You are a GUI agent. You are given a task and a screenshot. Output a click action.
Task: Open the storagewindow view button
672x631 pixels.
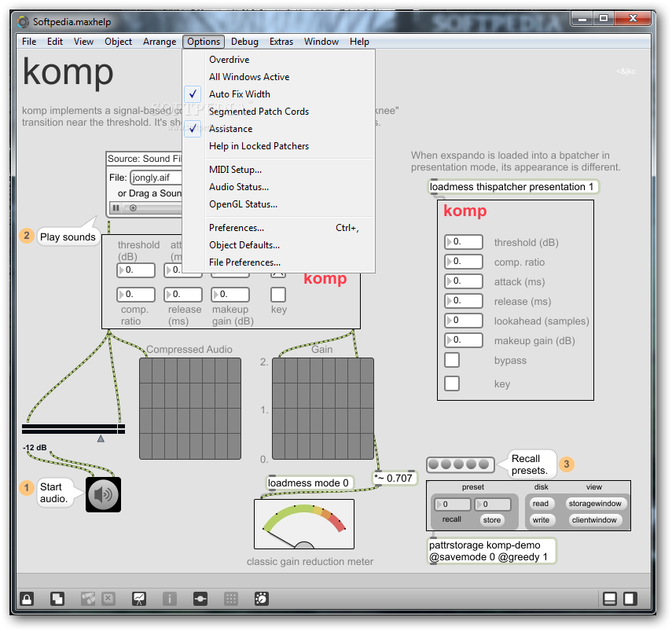tap(595, 504)
